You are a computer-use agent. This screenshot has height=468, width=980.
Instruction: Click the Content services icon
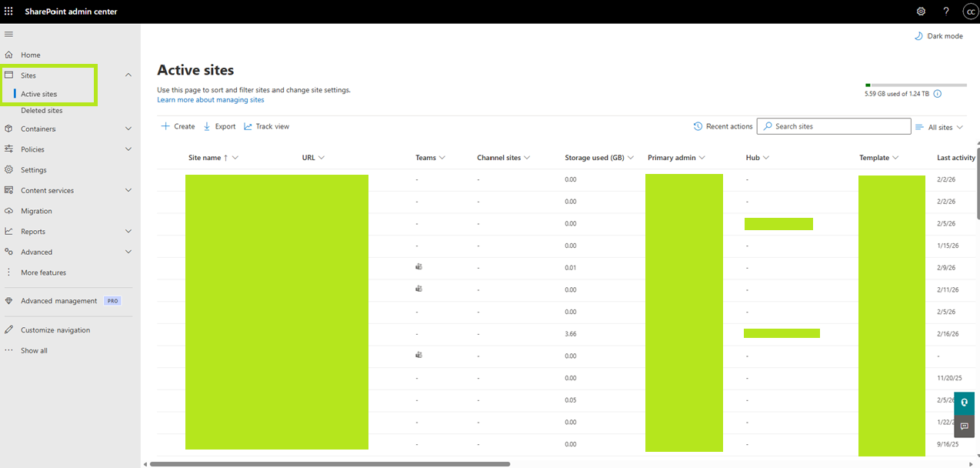click(9, 190)
